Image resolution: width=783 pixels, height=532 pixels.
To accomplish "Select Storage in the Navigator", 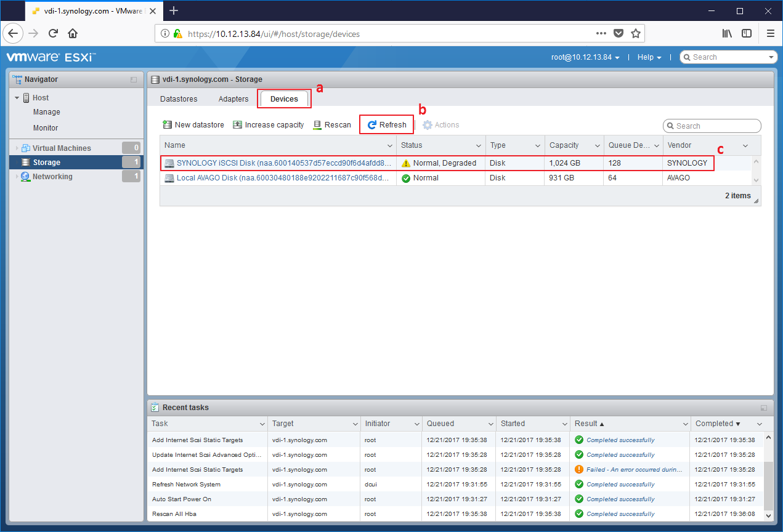I will [77, 163].
